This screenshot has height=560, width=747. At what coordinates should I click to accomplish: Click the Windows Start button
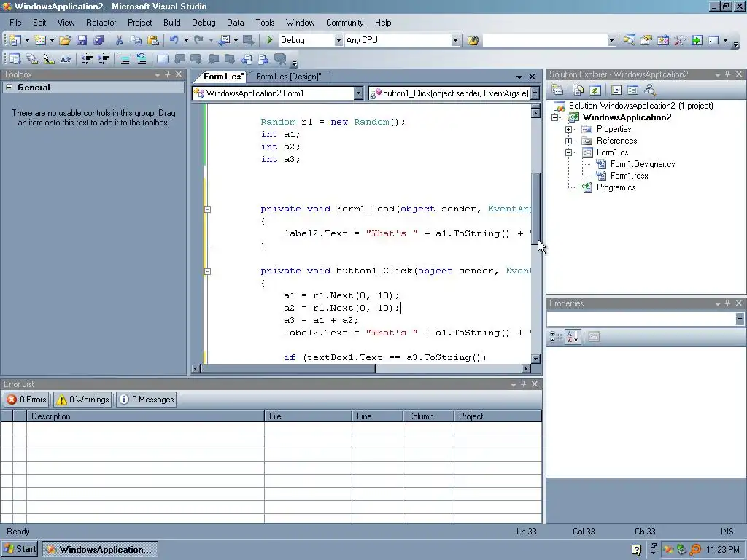click(20, 550)
